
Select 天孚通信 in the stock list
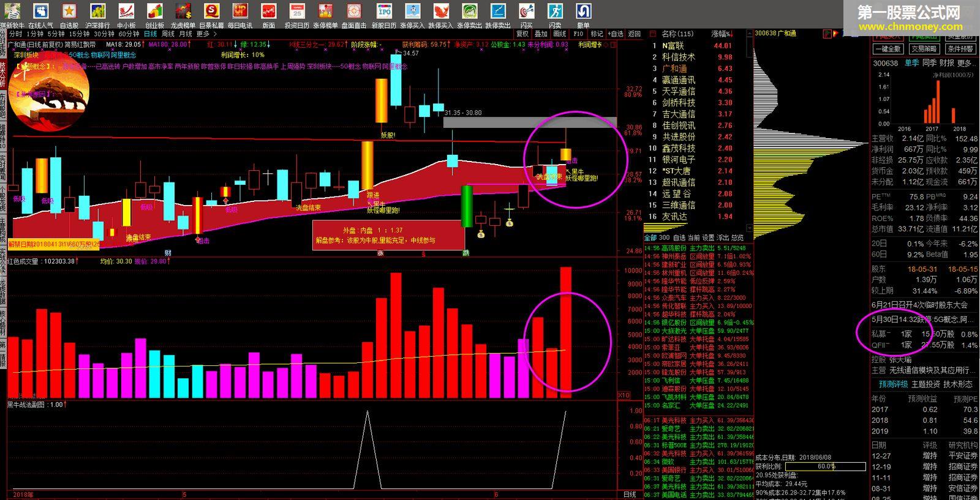(x=679, y=91)
